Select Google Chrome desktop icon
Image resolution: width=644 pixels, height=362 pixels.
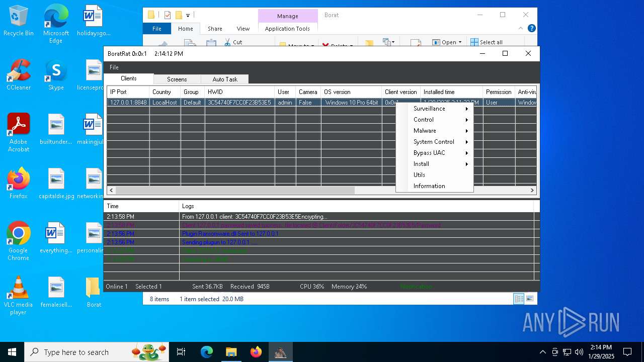[19, 241]
